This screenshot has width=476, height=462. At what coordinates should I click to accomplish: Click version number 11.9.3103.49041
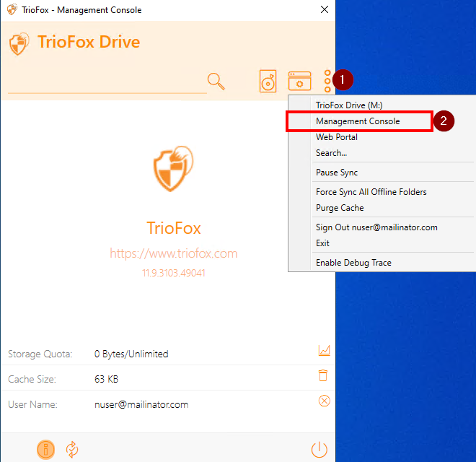point(174,273)
